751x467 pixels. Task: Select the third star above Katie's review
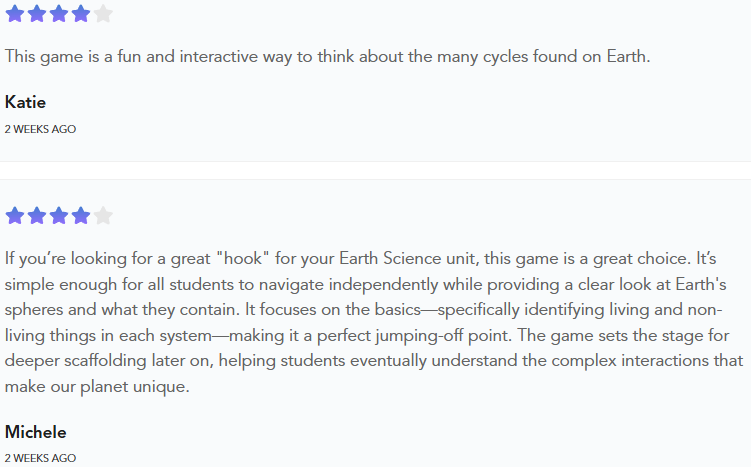(x=59, y=14)
